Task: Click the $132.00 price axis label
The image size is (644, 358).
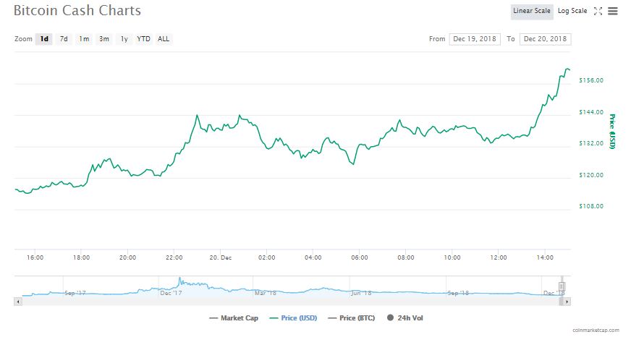Action: pyautogui.click(x=591, y=143)
